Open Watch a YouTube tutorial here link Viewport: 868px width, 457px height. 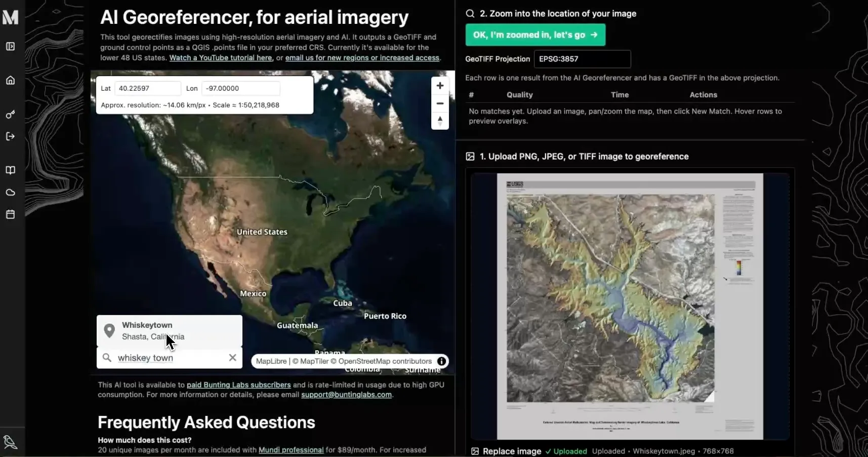point(221,58)
